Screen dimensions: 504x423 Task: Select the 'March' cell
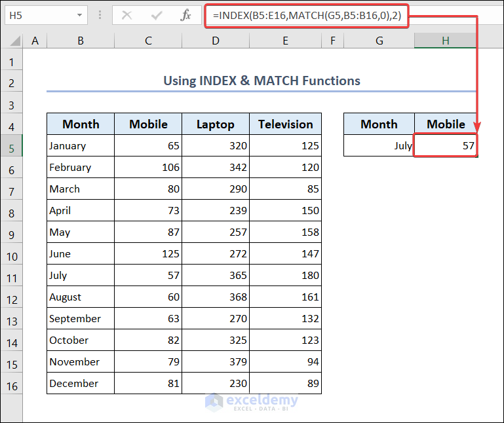(81, 189)
